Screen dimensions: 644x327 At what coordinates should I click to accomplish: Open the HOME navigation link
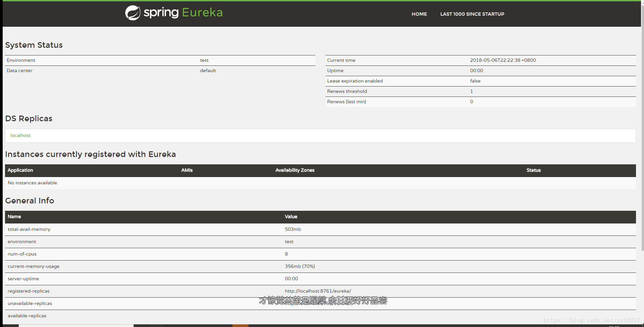(419, 14)
